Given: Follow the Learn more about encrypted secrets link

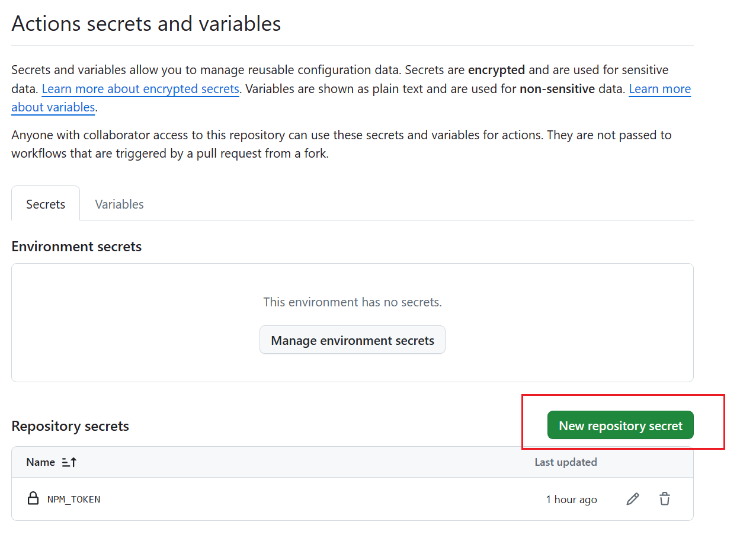Looking at the screenshot, I should (x=140, y=89).
